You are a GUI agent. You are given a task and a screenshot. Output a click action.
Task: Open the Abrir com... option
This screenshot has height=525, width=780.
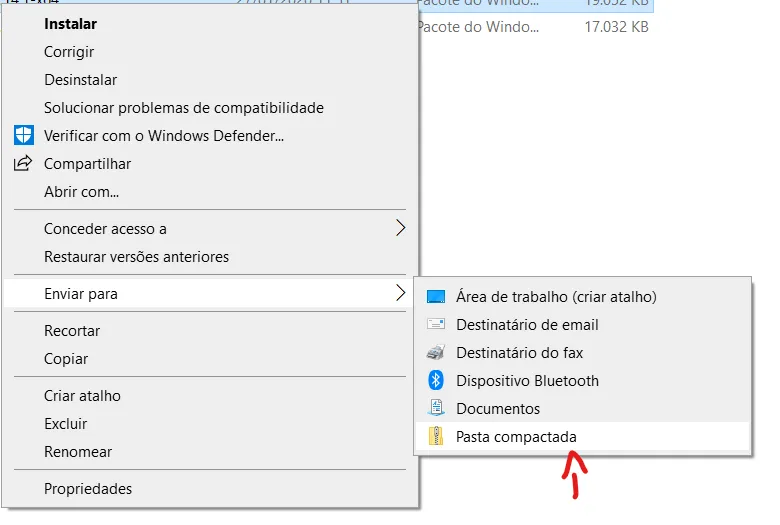[x=81, y=191]
